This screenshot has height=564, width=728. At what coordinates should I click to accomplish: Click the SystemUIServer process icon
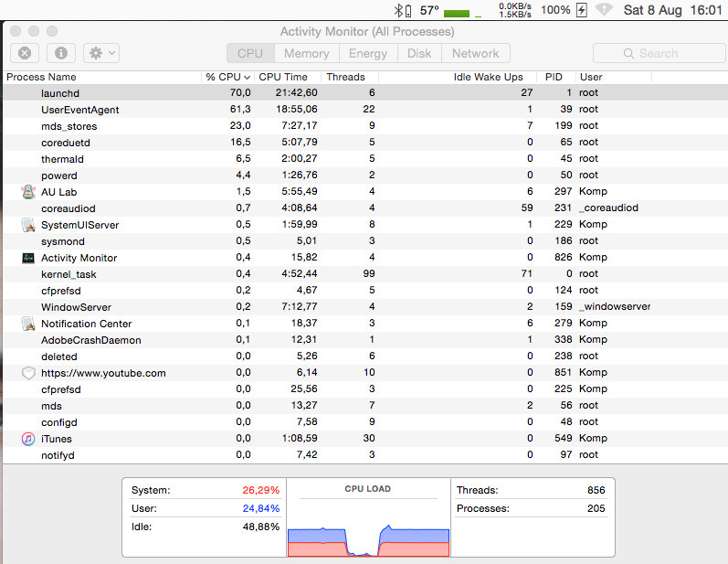click(28, 225)
